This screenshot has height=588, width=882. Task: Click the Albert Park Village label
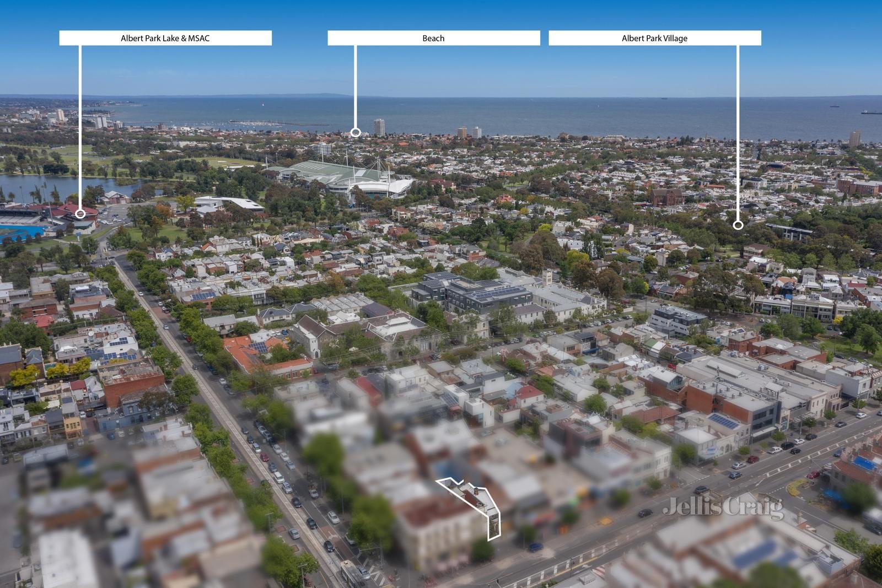click(x=655, y=38)
